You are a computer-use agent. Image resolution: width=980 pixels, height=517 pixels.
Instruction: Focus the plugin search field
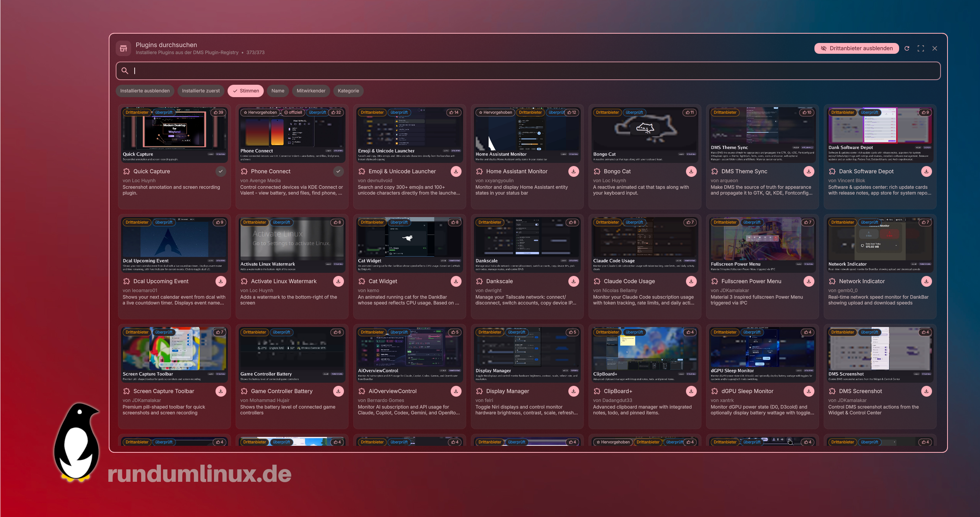click(528, 71)
